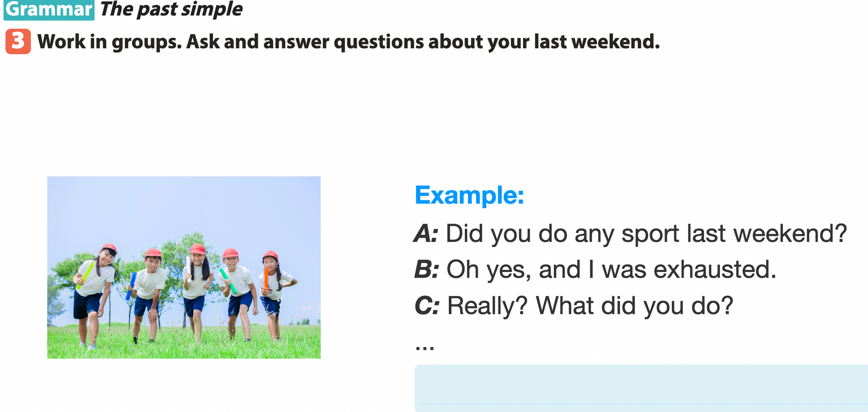Click the word "weekend?" in line A
The image size is (868, 412).
point(790,234)
